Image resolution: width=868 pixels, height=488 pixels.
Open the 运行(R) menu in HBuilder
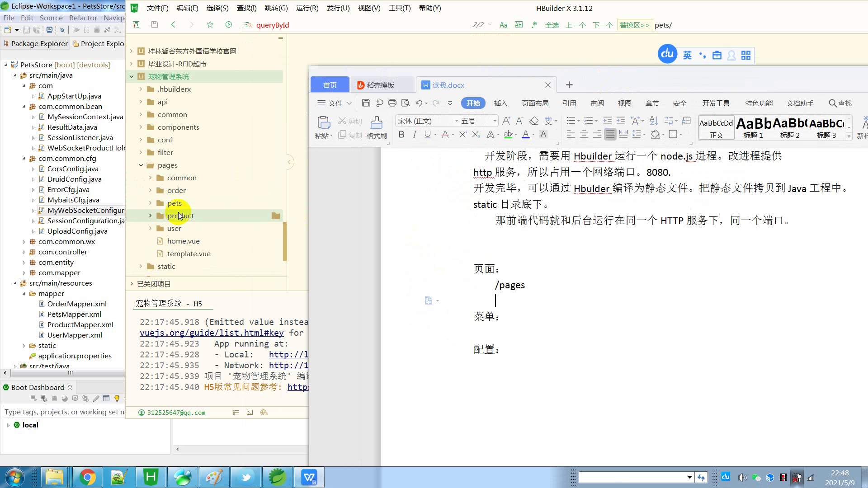(307, 8)
